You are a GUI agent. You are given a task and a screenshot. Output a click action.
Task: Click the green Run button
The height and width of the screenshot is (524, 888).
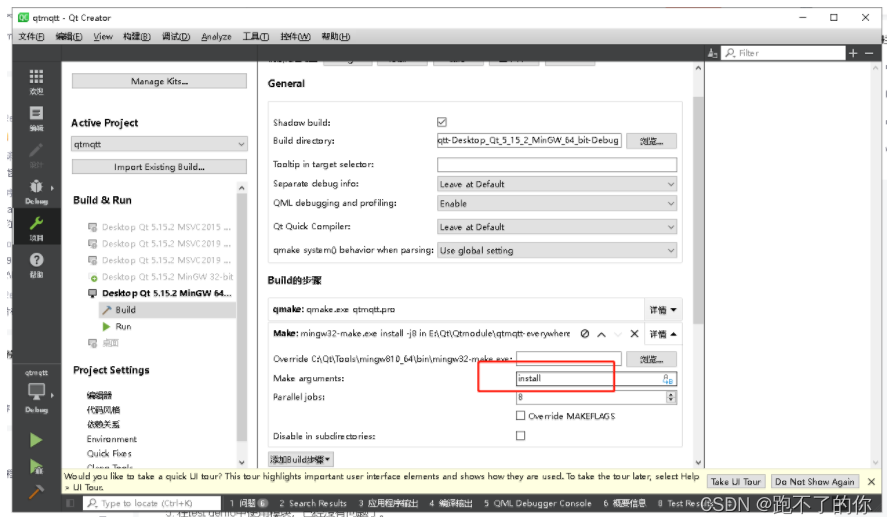tap(36, 440)
